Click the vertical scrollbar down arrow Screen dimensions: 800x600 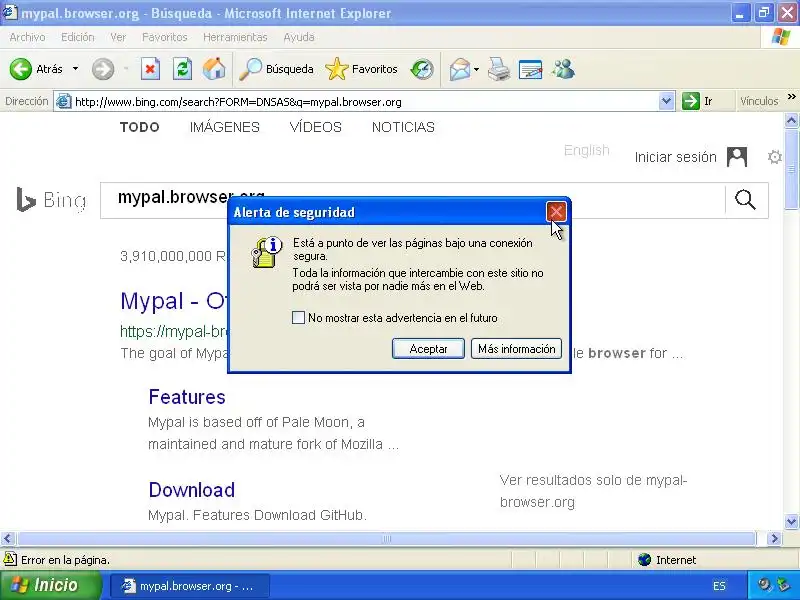click(791, 521)
